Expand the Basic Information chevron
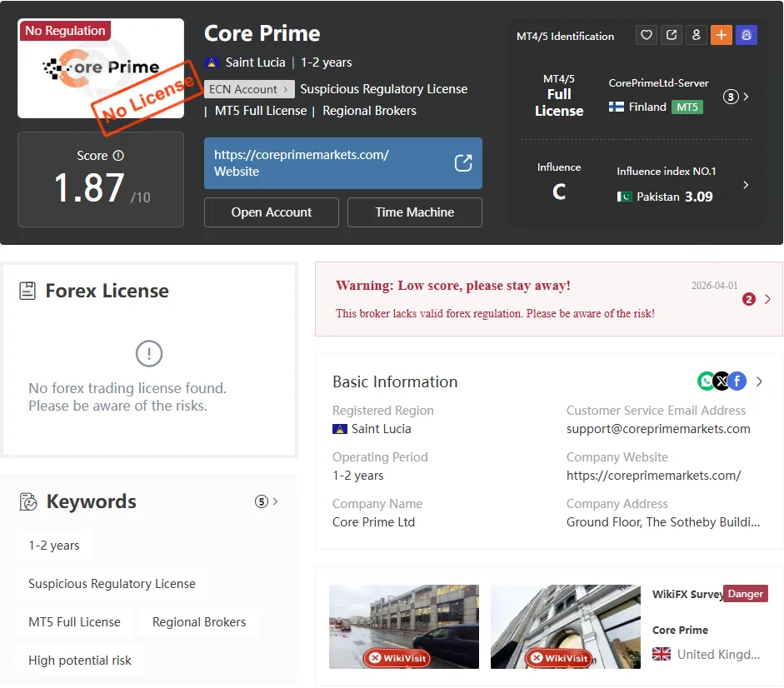The image size is (784, 688). pyautogui.click(x=760, y=381)
